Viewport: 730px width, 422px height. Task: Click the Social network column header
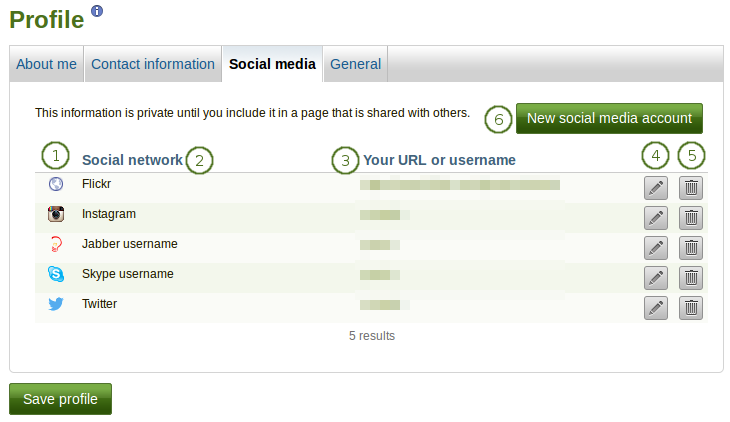[132, 160]
